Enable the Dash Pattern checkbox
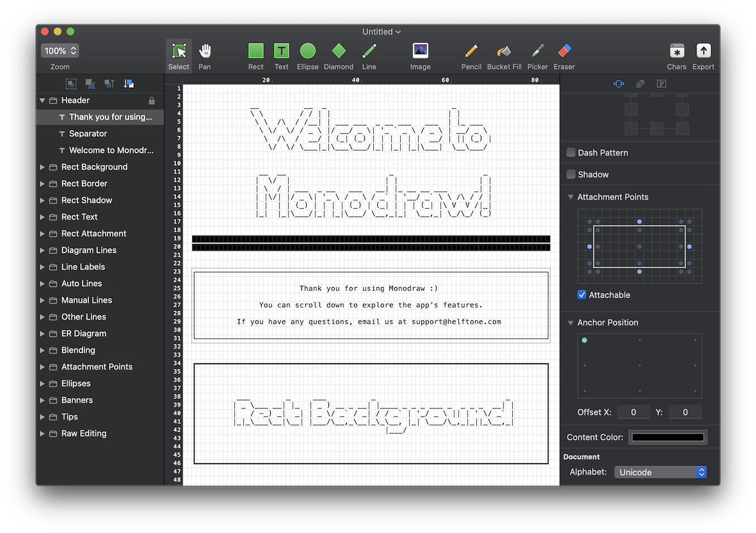This screenshot has height=533, width=756. 571,152
